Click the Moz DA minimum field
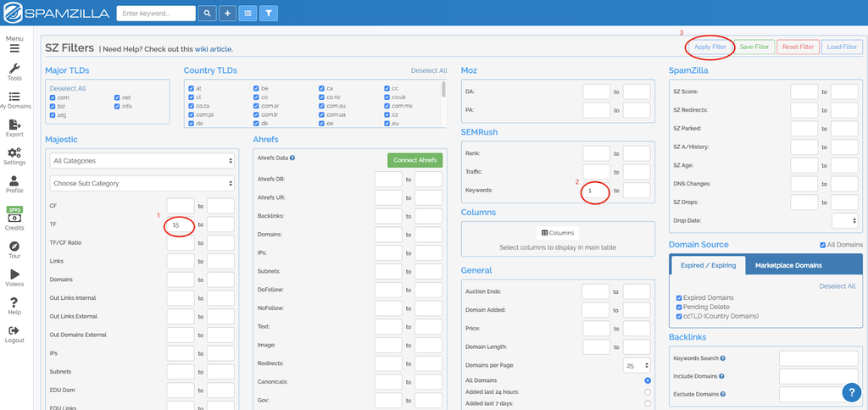The height and width of the screenshot is (410, 868). pos(597,91)
